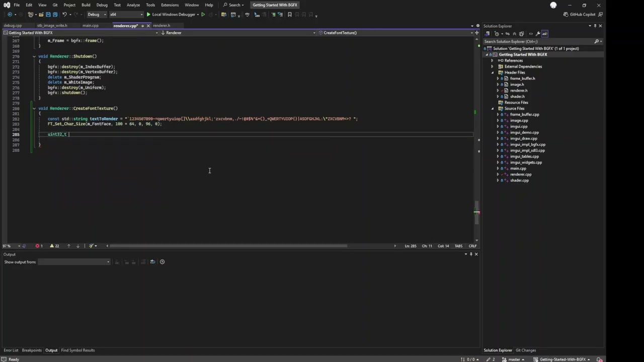This screenshot has height=362, width=644.
Task: Click the Visual Studio logo icon
Action: click(7, 5)
